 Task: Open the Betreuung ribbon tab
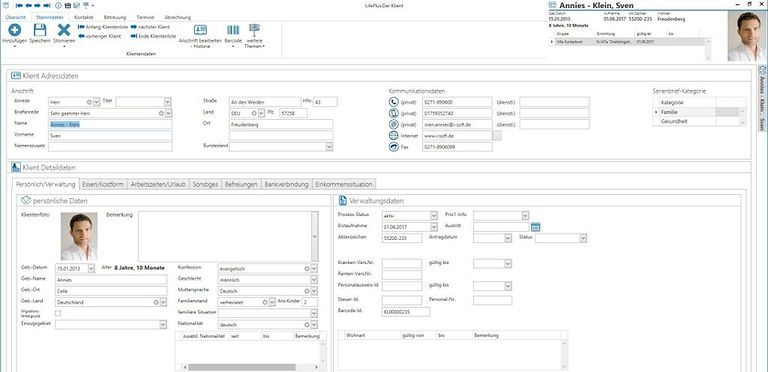tap(115, 17)
